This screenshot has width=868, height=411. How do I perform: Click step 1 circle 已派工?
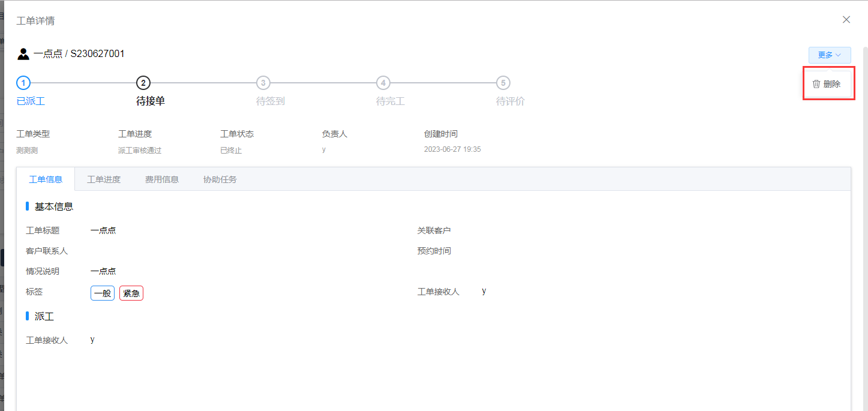(x=23, y=83)
